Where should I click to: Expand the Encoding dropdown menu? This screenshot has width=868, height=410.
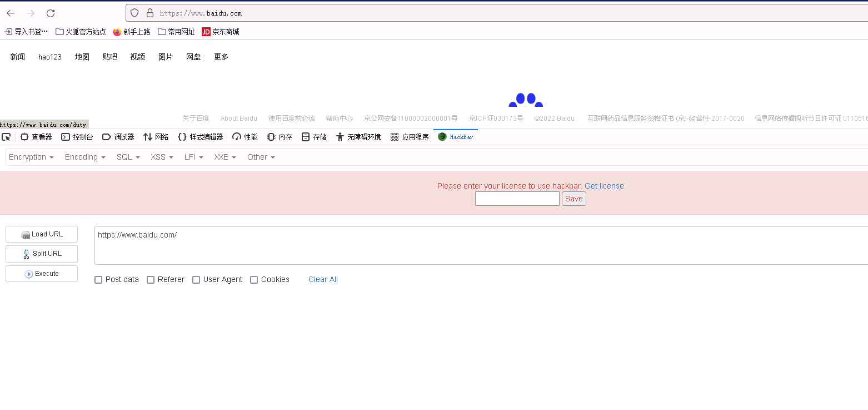[x=85, y=157]
